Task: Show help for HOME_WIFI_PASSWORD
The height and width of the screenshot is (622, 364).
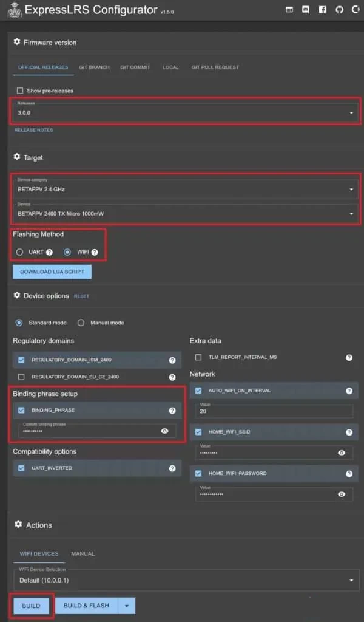Action: point(349,474)
